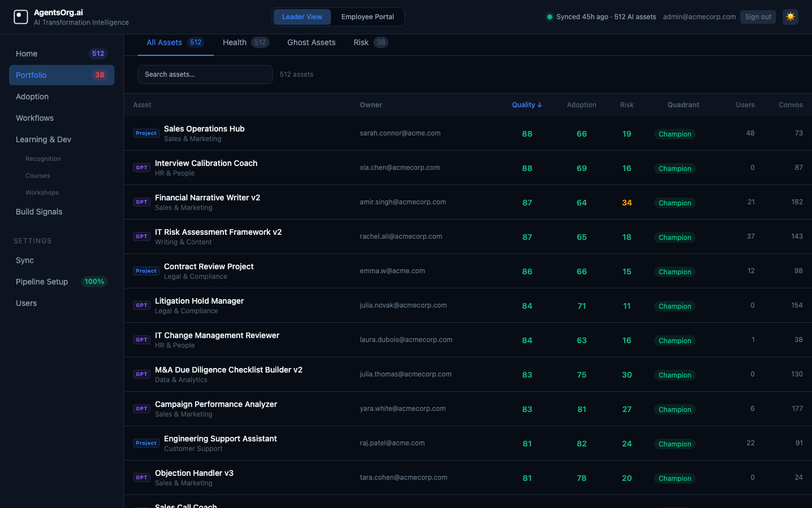Click the AgentsOrg.ai robot logo icon
Screen dimensions: 812x508
(x=21, y=17)
